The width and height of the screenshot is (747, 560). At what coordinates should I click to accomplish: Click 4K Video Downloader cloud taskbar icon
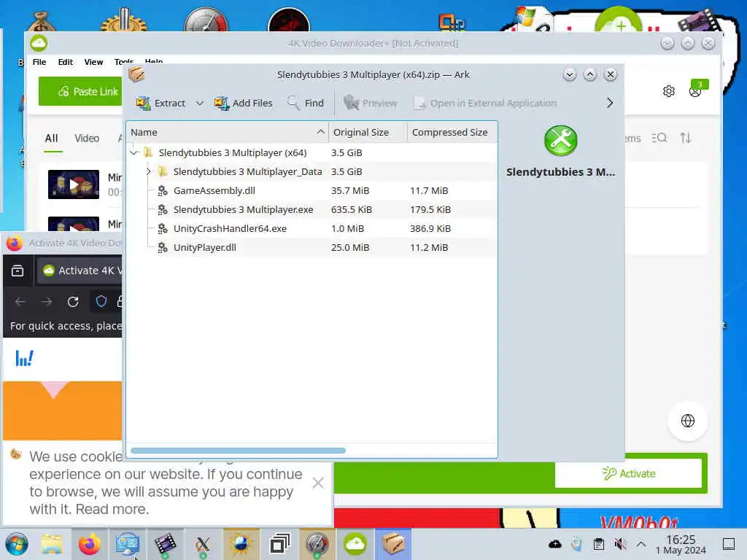click(355, 544)
